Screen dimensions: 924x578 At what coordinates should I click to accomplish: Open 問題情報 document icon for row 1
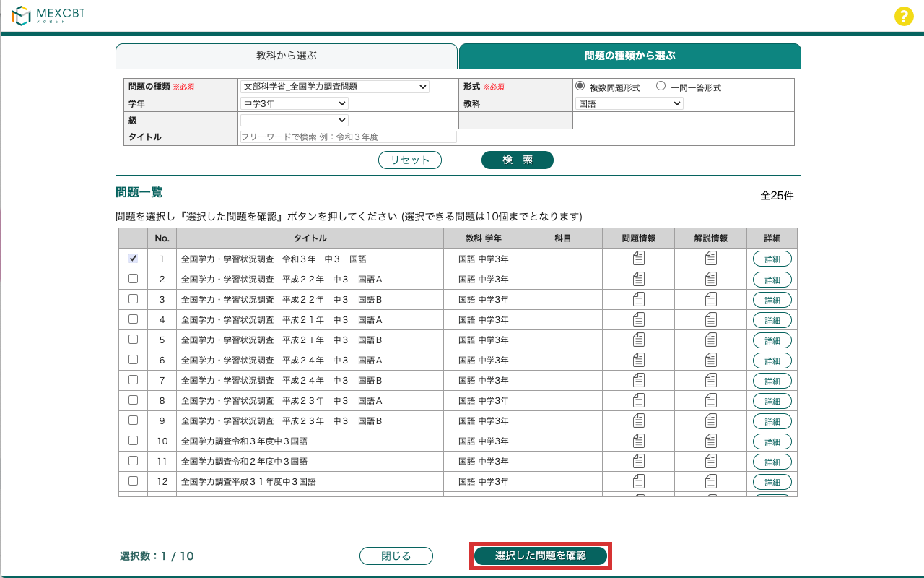[x=638, y=258]
